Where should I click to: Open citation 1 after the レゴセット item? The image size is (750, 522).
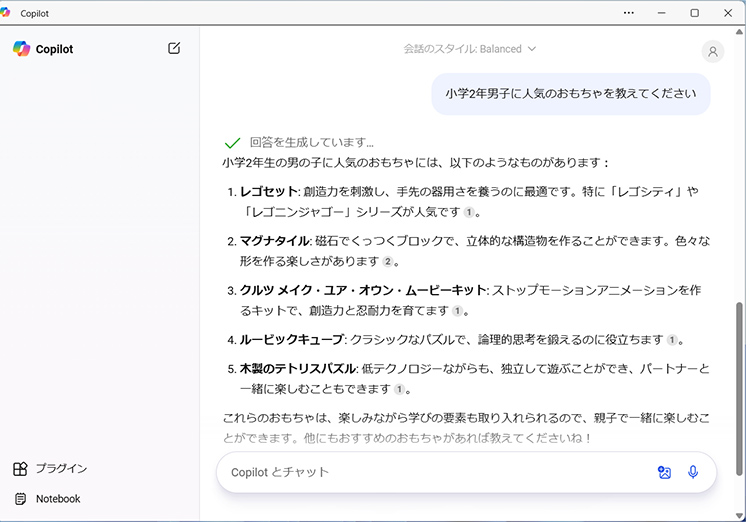pyautogui.click(x=468, y=212)
